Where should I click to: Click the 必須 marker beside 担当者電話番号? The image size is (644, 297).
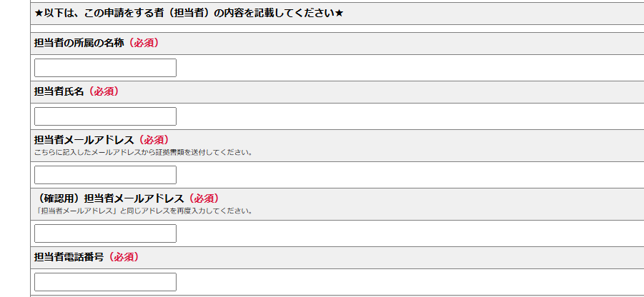(x=122, y=256)
